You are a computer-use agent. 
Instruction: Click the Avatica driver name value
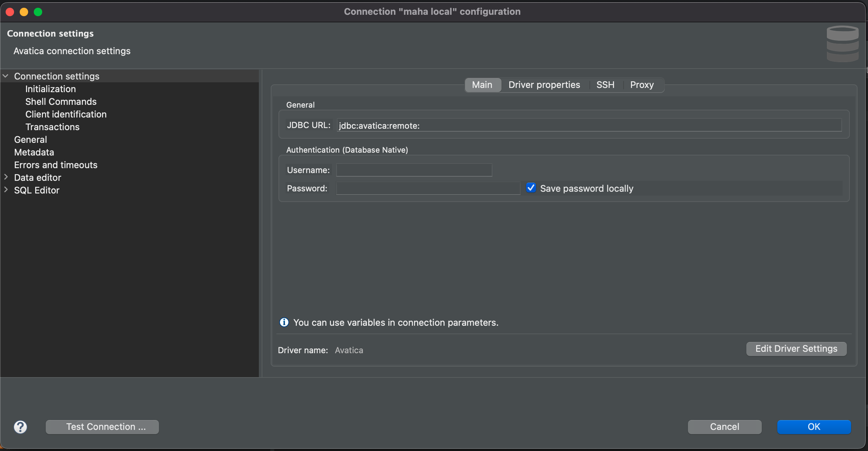point(349,350)
